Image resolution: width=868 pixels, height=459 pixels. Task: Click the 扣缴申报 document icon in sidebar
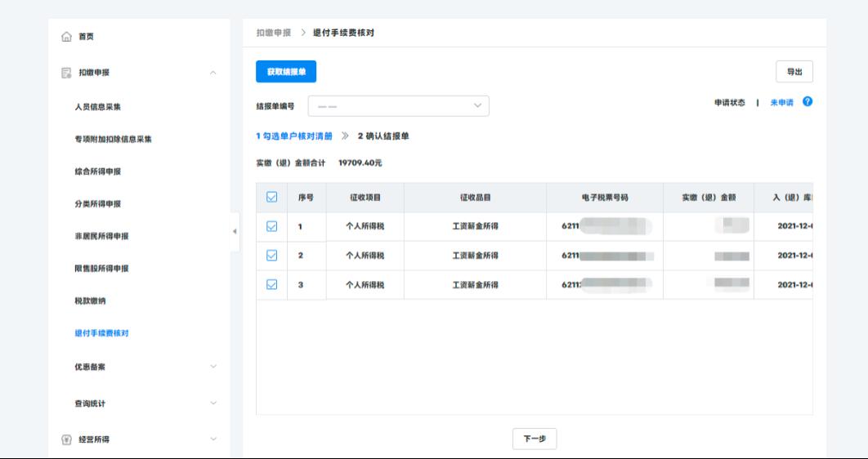[x=67, y=73]
